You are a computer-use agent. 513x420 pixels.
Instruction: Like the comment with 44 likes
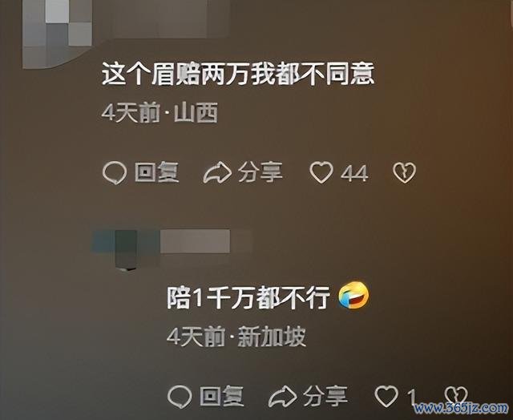coord(321,172)
